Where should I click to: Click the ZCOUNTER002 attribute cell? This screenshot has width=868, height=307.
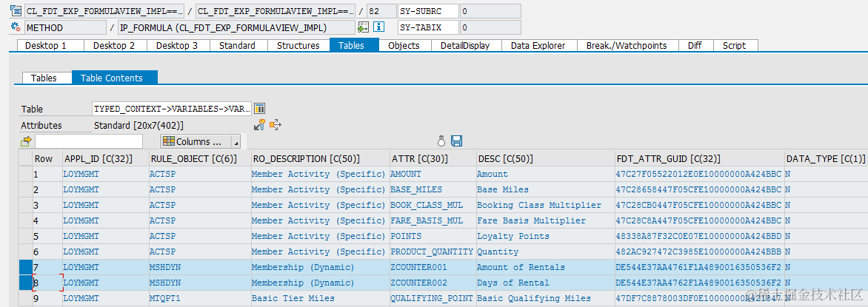(x=433, y=283)
